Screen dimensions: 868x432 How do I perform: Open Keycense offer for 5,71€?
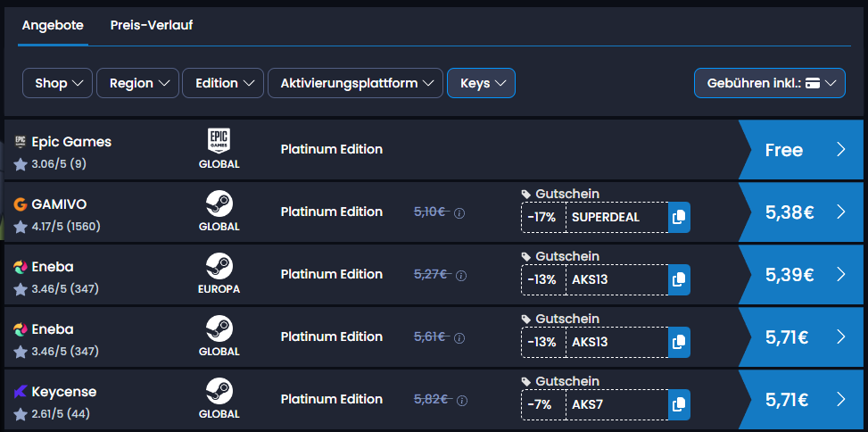(x=800, y=400)
